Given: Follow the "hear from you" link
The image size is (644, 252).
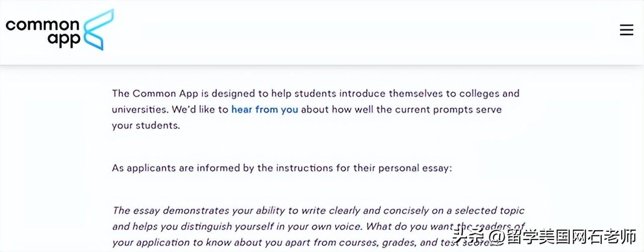Looking at the screenshot, I should (265, 109).
